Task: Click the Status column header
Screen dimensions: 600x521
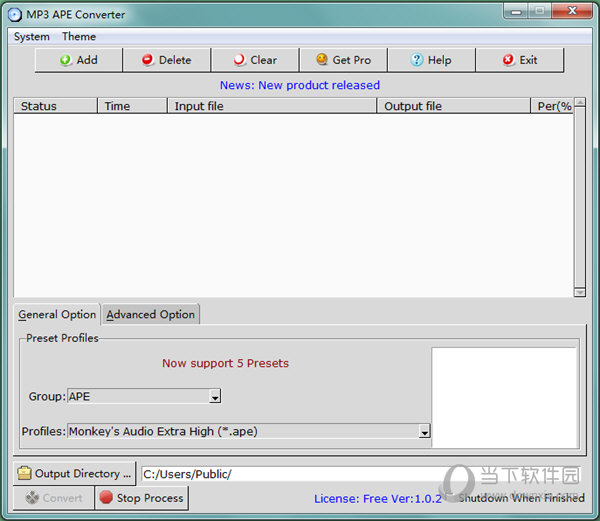Action: pos(55,106)
